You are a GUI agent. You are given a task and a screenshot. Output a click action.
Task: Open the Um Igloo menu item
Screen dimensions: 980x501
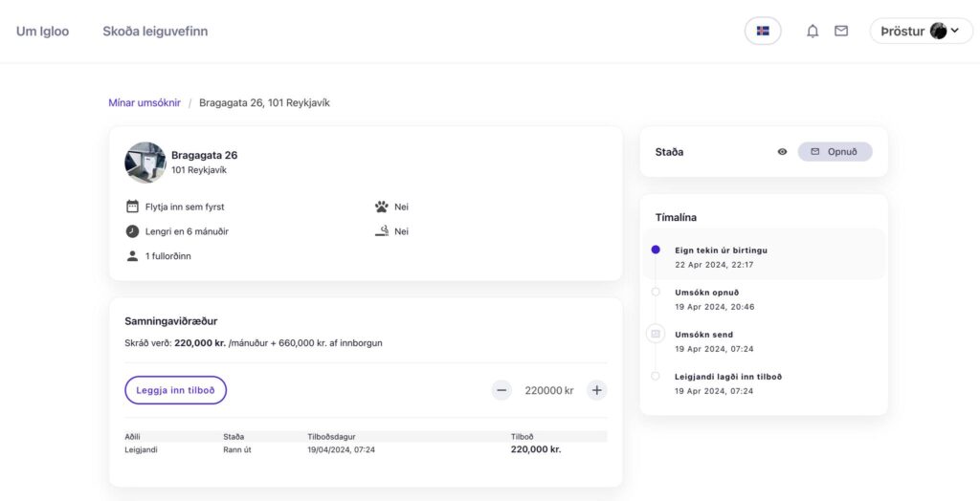click(x=42, y=32)
